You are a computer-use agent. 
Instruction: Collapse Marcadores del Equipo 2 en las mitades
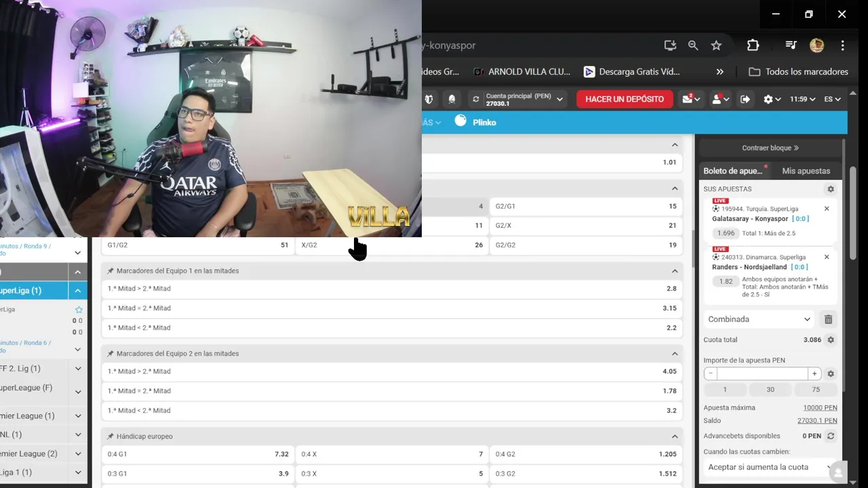(675, 354)
